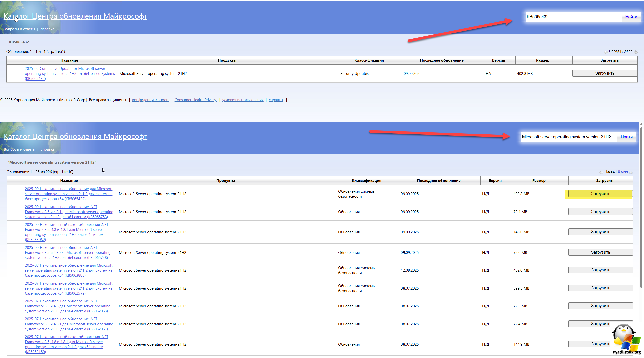Sort lower table by Размер column header

coord(539,181)
